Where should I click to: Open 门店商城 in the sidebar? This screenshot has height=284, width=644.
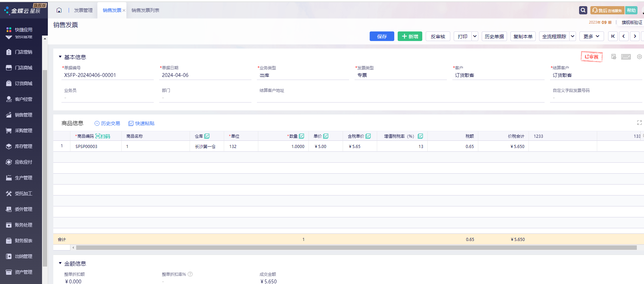(x=19, y=68)
